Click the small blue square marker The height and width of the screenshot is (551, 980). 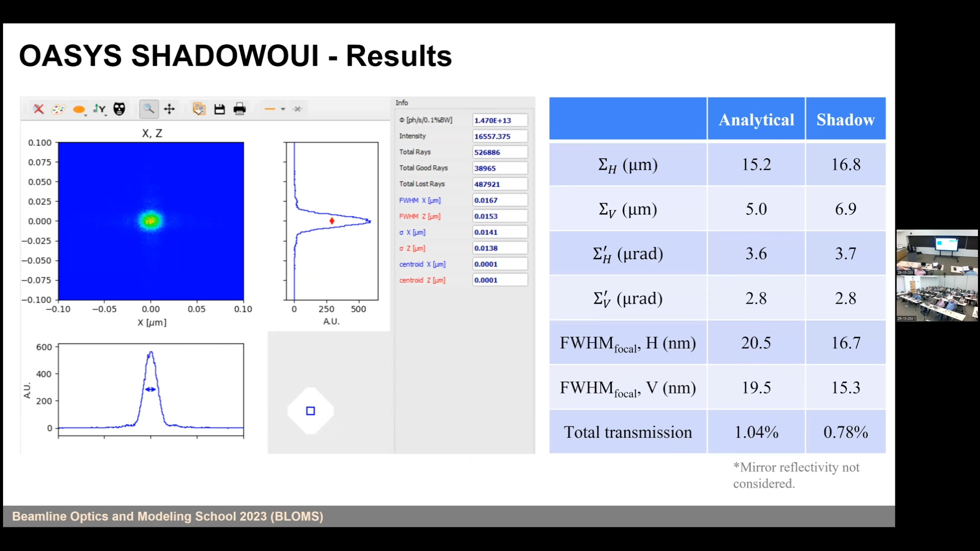pos(310,411)
